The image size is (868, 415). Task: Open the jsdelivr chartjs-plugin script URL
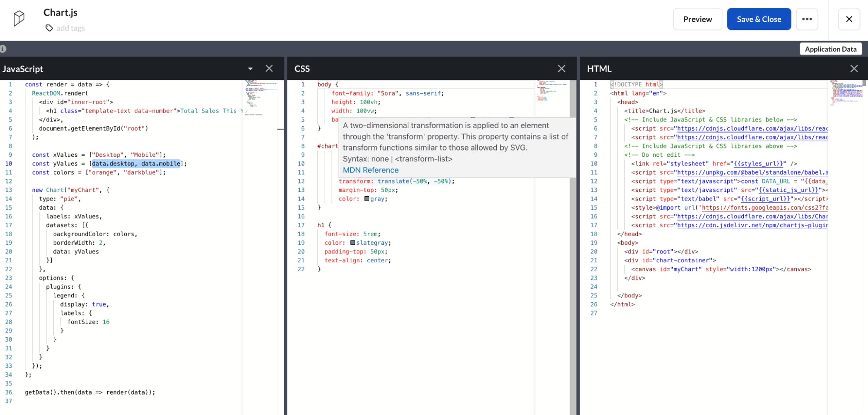pyautogui.click(x=752, y=225)
